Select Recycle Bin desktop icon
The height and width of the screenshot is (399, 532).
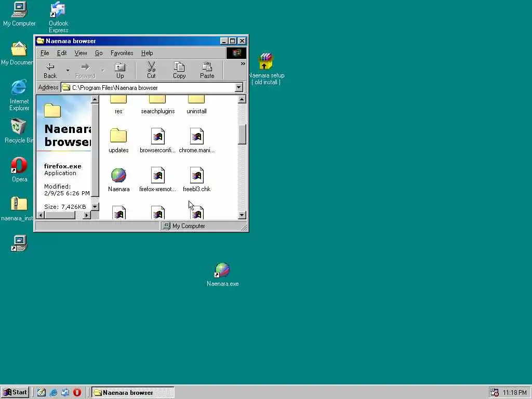19,131
